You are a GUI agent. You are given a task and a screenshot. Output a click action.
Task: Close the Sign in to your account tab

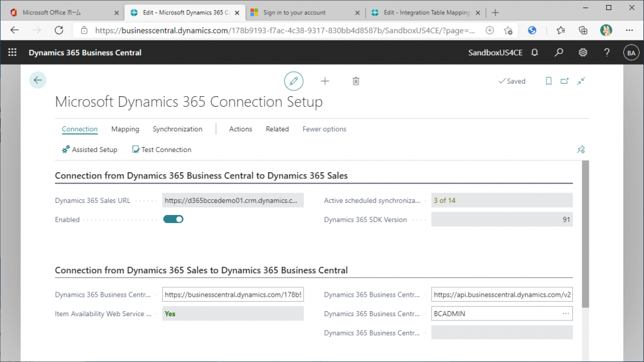(357, 13)
